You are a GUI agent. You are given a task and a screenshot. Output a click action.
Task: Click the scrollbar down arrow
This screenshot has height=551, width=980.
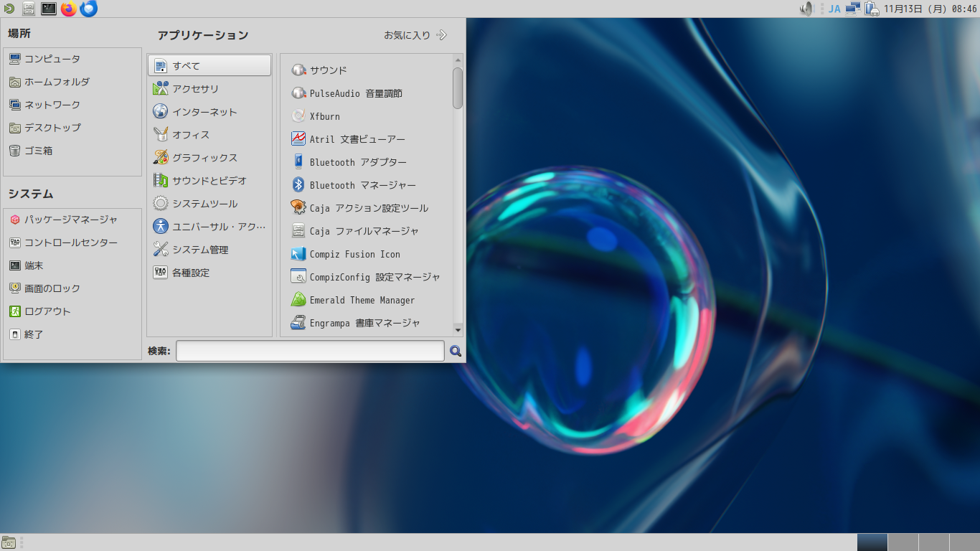tap(458, 329)
